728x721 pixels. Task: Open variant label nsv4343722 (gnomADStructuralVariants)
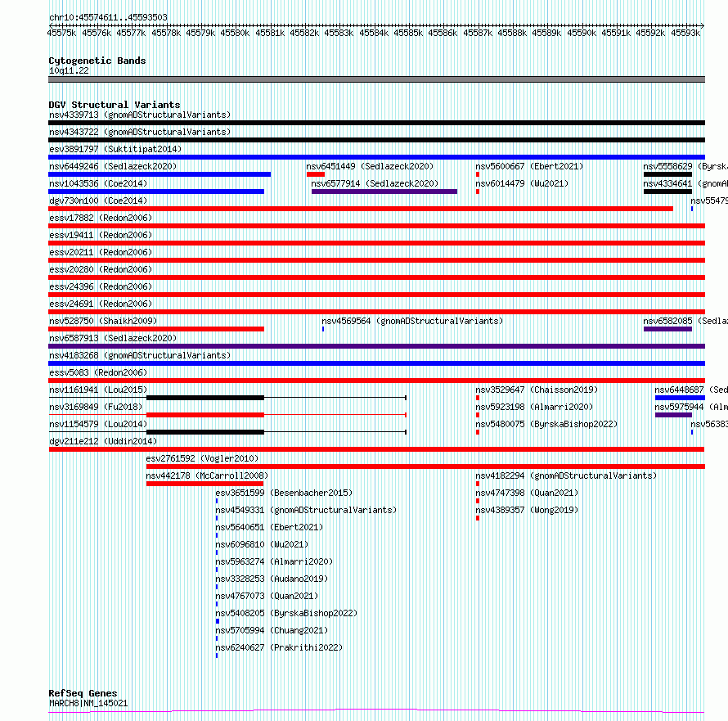(140, 132)
